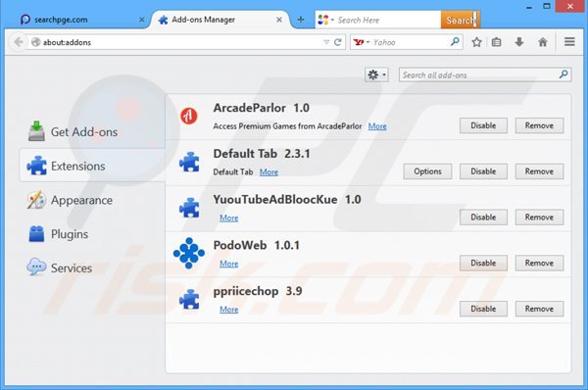
Task: Close the Add-ons Manager tab
Action: pyautogui.click(x=279, y=20)
